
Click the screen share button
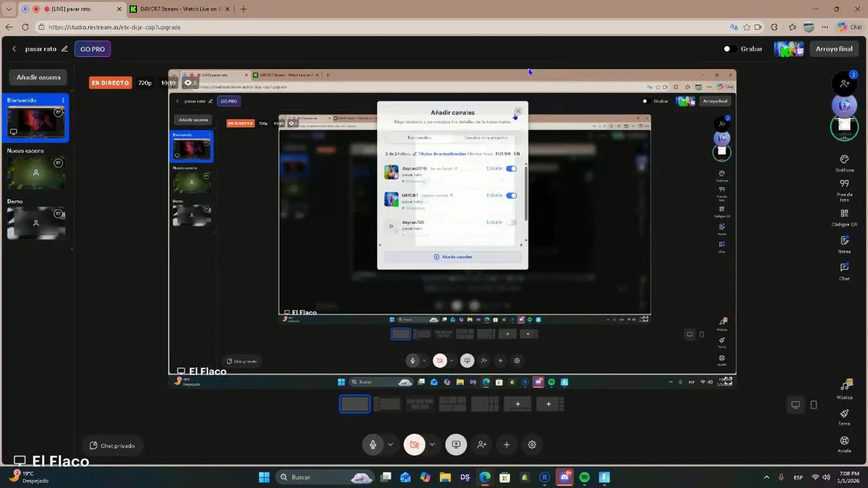point(456,445)
